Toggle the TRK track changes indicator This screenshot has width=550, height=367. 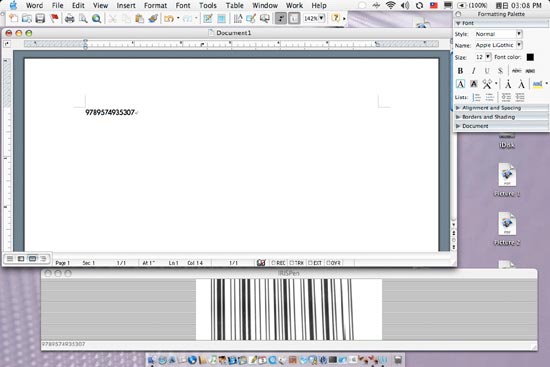pyautogui.click(x=297, y=262)
